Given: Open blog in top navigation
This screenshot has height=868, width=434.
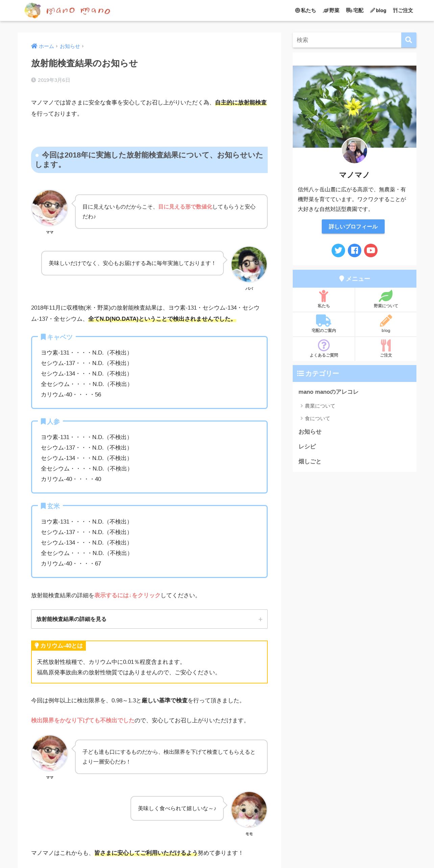Looking at the screenshot, I should click(x=378, y=10).
